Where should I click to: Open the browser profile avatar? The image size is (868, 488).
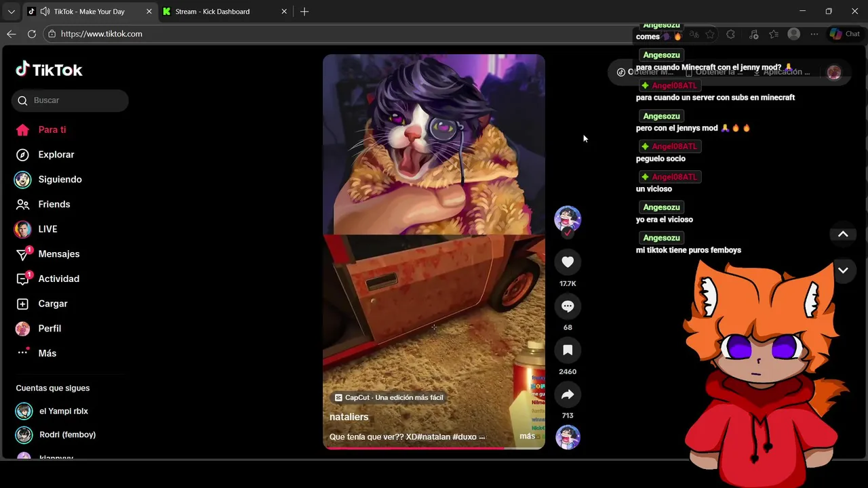794,34
